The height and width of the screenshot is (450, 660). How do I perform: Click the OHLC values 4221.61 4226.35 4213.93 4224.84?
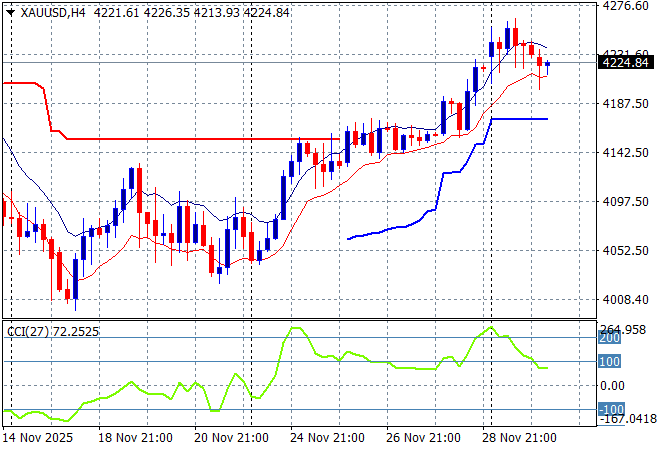192,13
